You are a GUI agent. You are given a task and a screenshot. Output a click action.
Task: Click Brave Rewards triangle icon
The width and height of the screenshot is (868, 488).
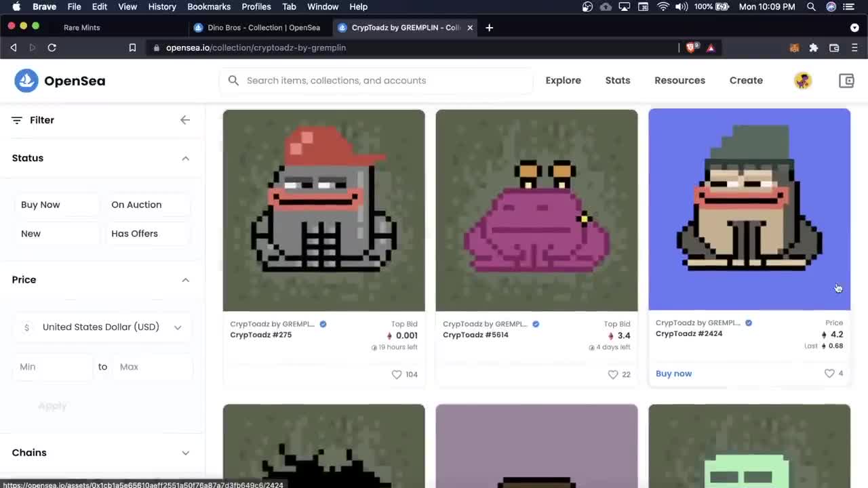coord(711,48)
